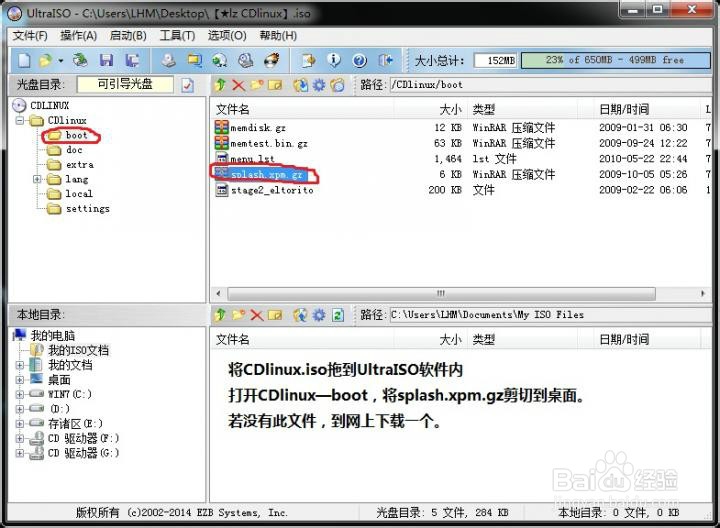Screen dimensions: 720x528
Task: Select the settings folder in tree
Action: click(88, 209)
